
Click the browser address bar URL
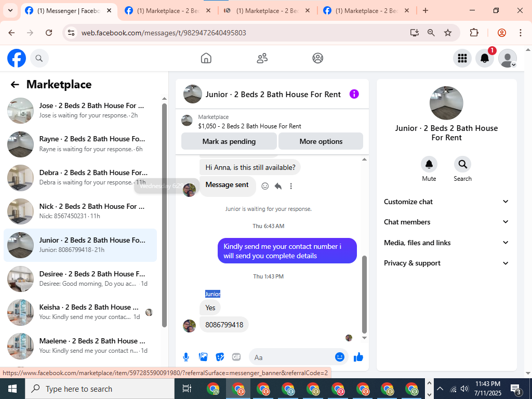pyautogui.click(x=164, y=33)
